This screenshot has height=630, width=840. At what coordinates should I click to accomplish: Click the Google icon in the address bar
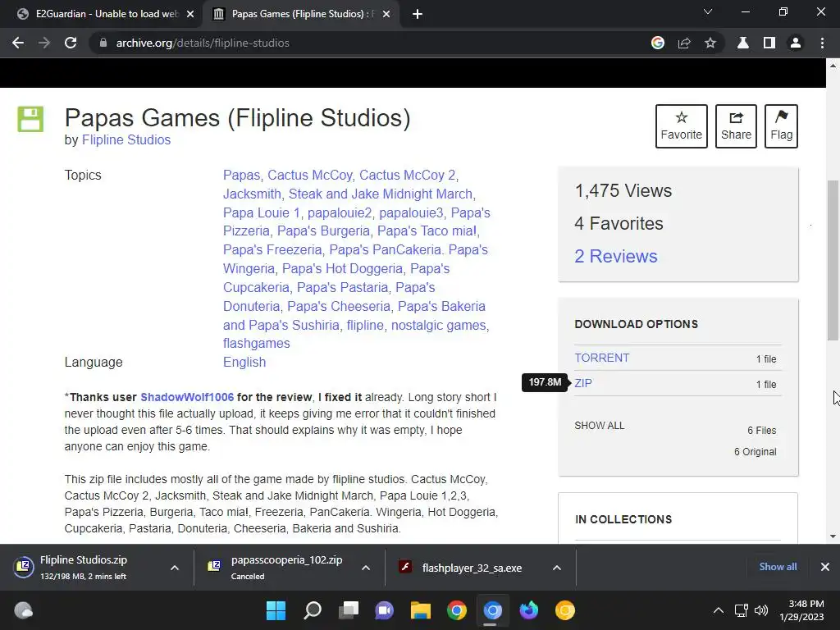click(x=658, y=43)
